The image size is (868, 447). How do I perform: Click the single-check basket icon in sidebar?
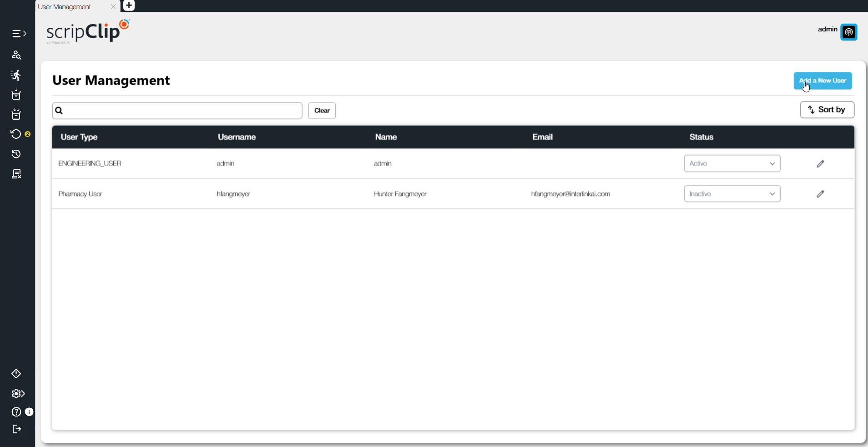[16, 95]
